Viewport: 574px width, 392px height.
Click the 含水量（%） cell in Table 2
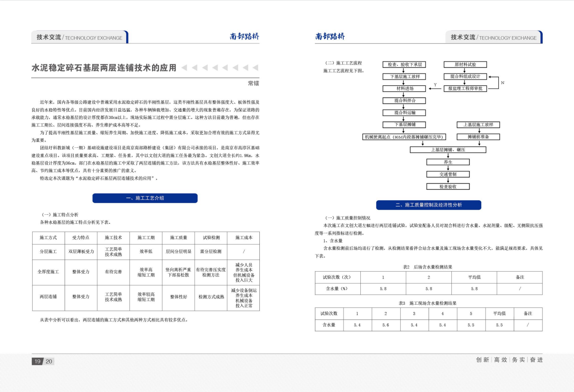pos(337,288)
